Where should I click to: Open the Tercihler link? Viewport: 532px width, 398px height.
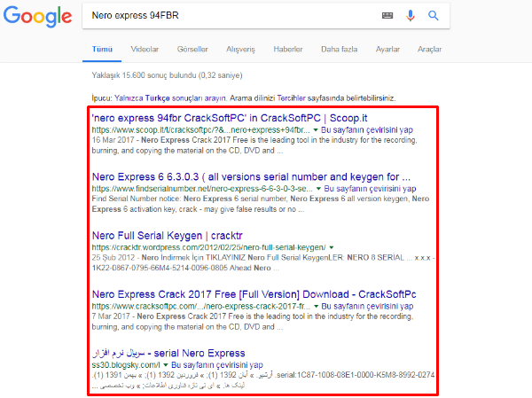291,98
